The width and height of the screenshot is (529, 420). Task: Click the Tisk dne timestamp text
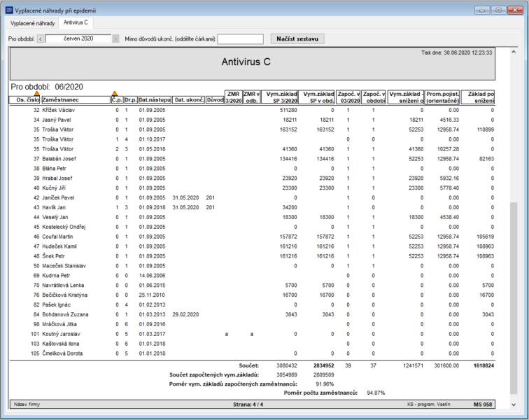[456, 52]
